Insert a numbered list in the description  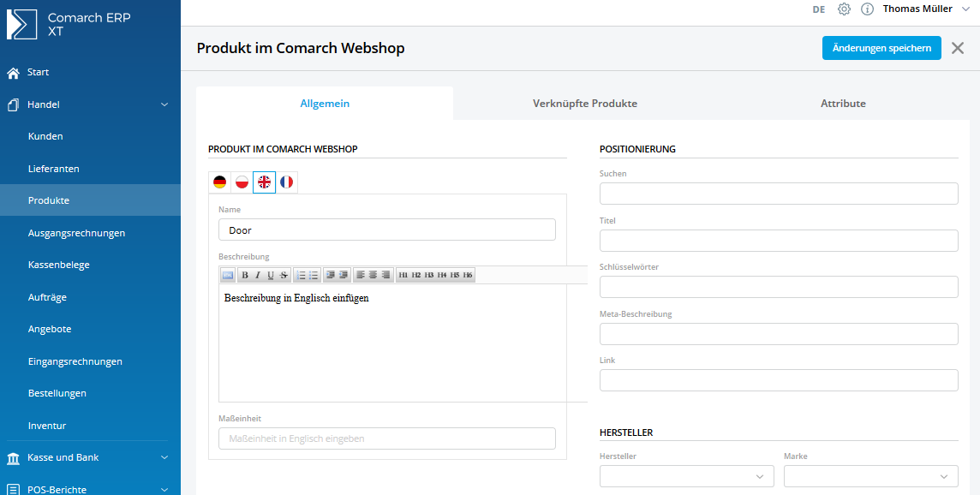(301, 275)
